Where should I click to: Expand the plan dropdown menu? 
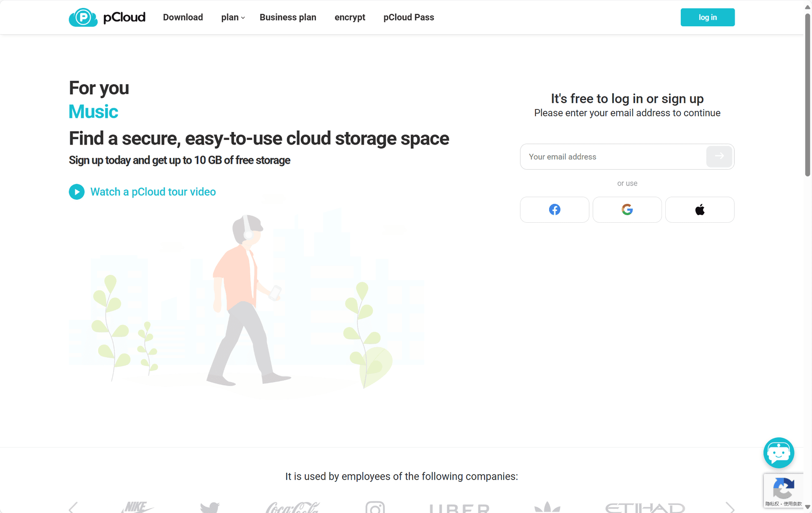233,17
